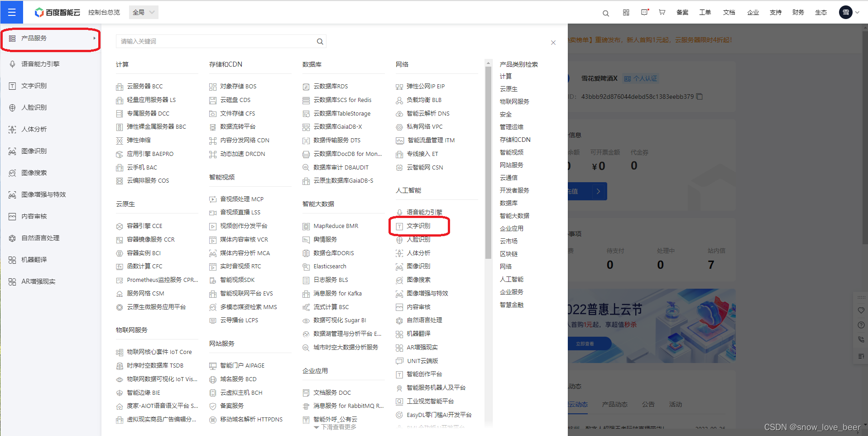The width and height of the screenshot is (868, 436).
Task: Open 数据可视化 Sugar BI link
Action: point(340,320)
